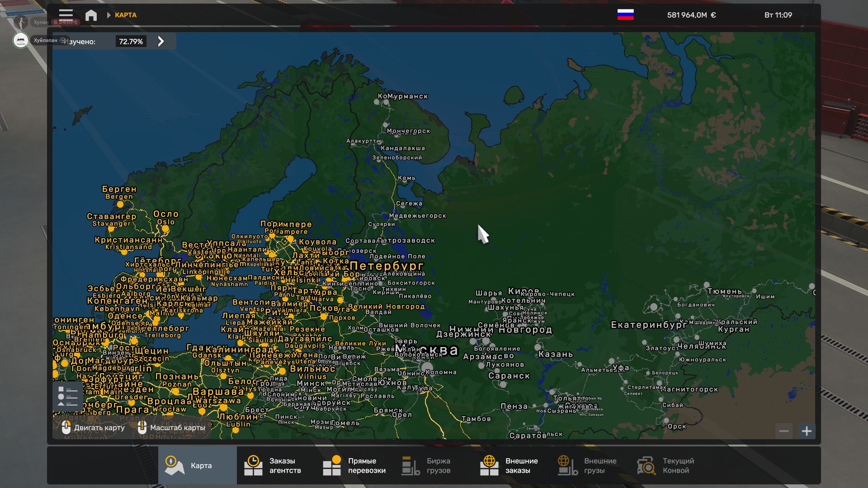Open the Прямые перевозки tab
This screenshot has width=868, height=488.
[x=355, y=465]
